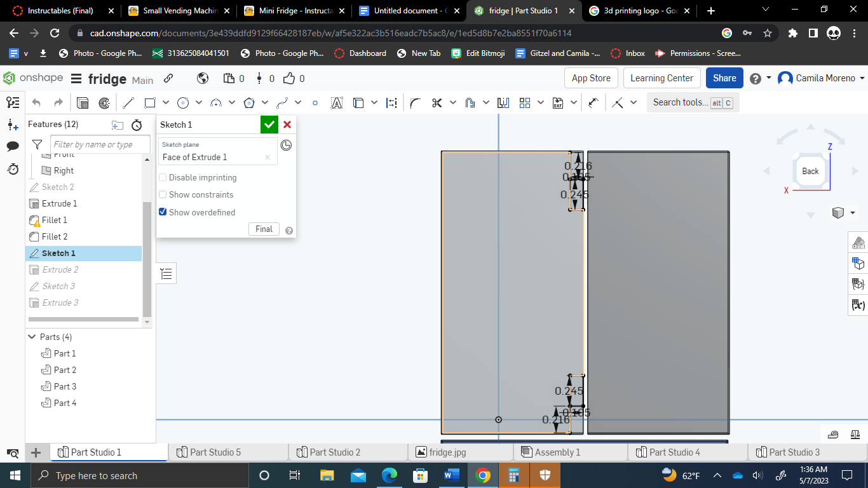The image size is (868, 488).
Task: Choose the Center point circle tool
Action: click(184, 102)
